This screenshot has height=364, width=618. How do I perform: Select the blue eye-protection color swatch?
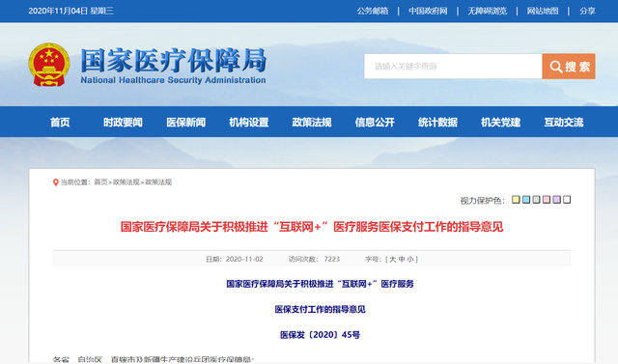pyautogui.click(x=525, y=200)
